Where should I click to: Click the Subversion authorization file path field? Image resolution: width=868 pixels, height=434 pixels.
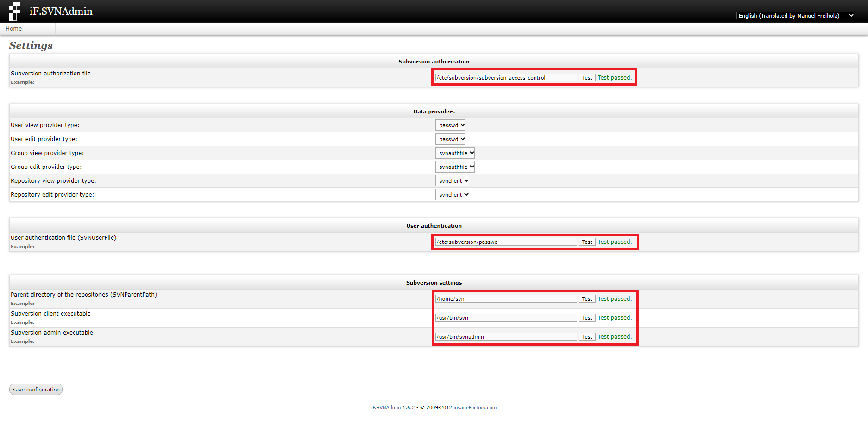point(506,78)
